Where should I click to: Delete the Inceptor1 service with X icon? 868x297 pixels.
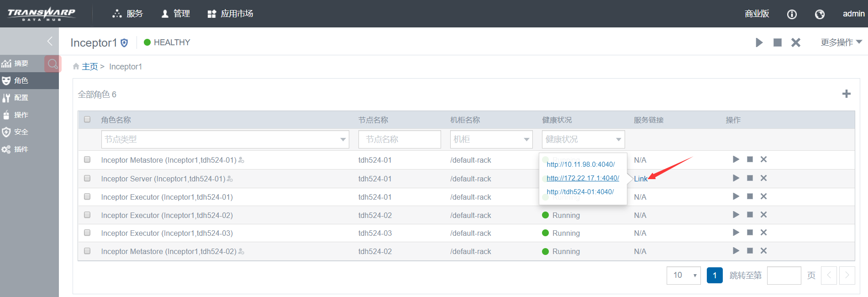(796, 42)
